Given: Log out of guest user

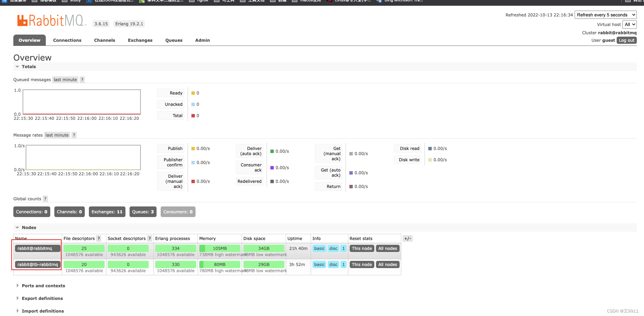Looking at the screenshot, I should [627, 40].
